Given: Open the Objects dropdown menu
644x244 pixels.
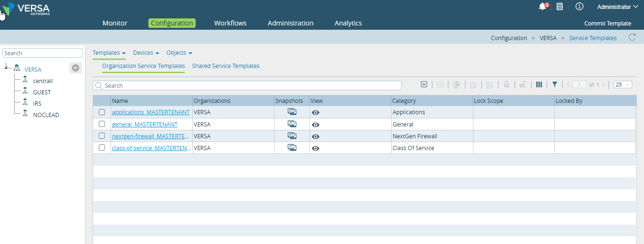Looking at the screenshot, I should coord(179,53).
